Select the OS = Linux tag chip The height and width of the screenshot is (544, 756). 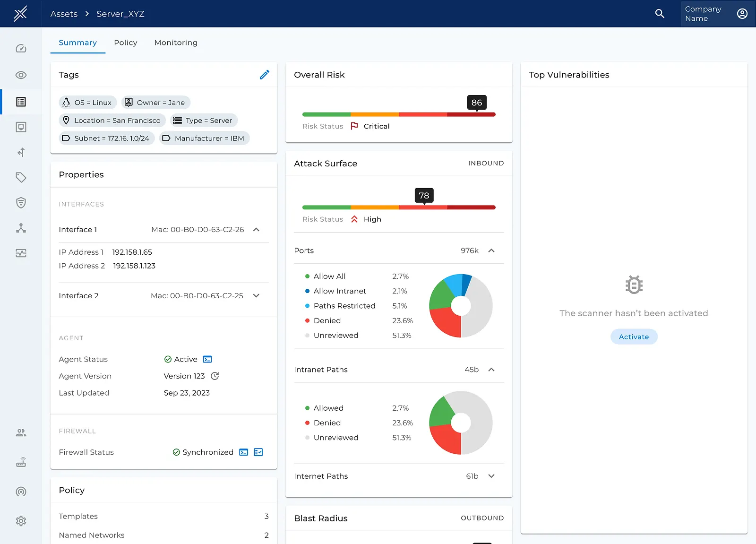click(x=87, y=103)
